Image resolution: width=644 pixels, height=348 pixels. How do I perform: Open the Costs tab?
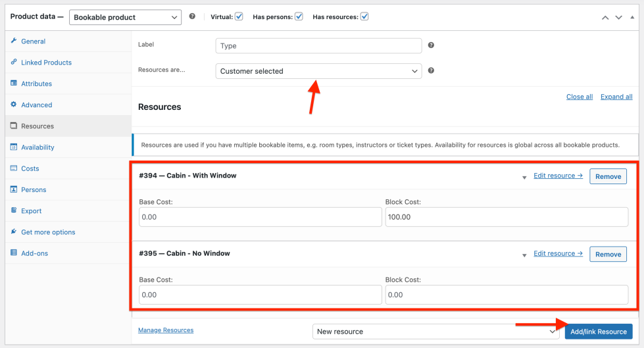tap(30, 168)
